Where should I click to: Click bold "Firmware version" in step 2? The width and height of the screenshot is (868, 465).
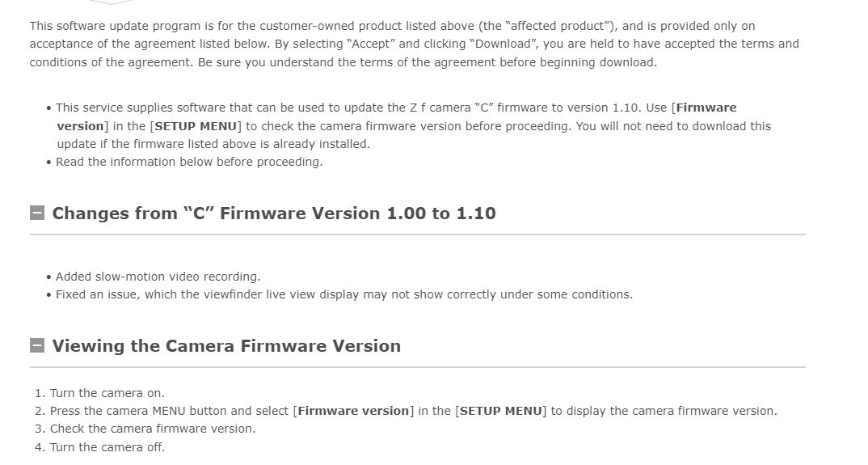pyautogui.click(x=354, y=411)
